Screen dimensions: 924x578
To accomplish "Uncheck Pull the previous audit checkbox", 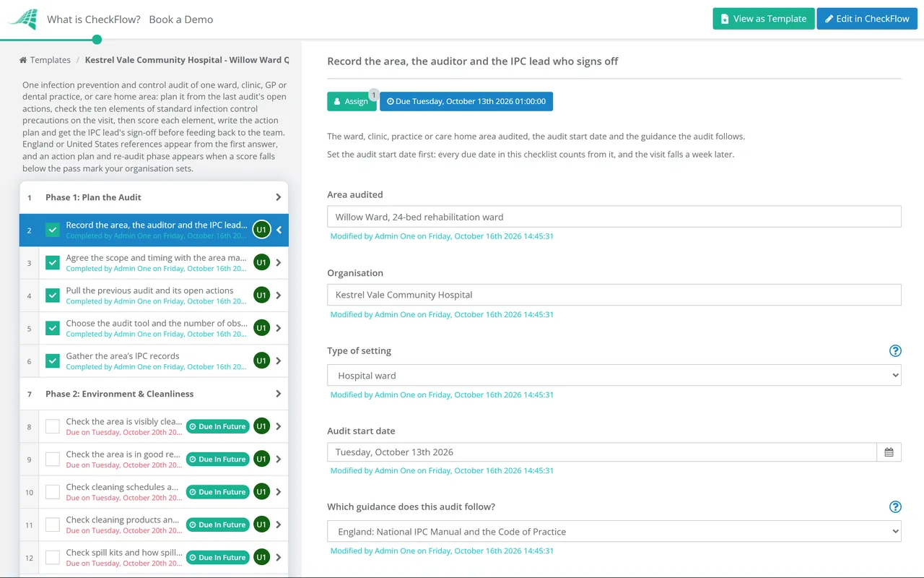I will pyautogui.click(x=53, y=295).
